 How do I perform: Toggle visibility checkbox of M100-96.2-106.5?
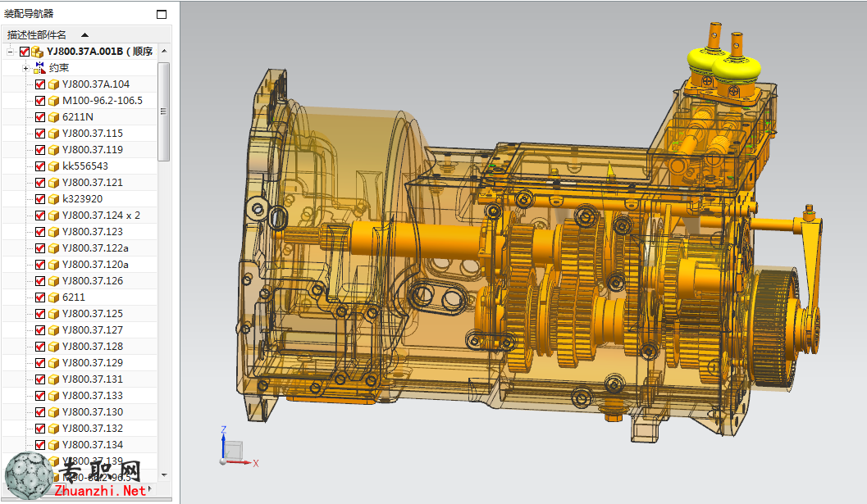click(x=40, y=101)
